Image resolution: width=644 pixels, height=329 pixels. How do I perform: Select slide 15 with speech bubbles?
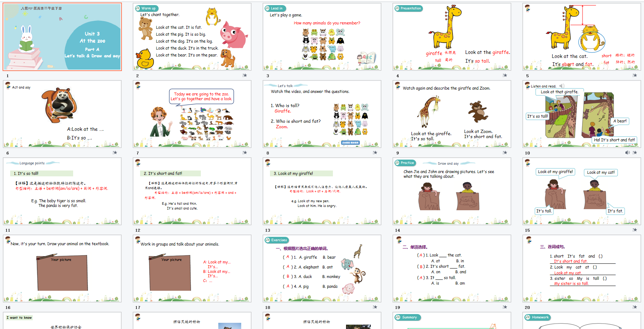point(582,191)
